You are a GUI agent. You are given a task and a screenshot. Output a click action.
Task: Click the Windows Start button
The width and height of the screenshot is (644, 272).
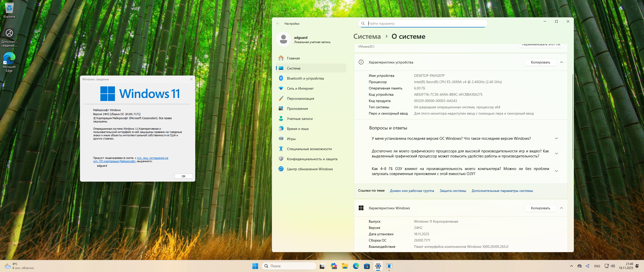[255, 266]
